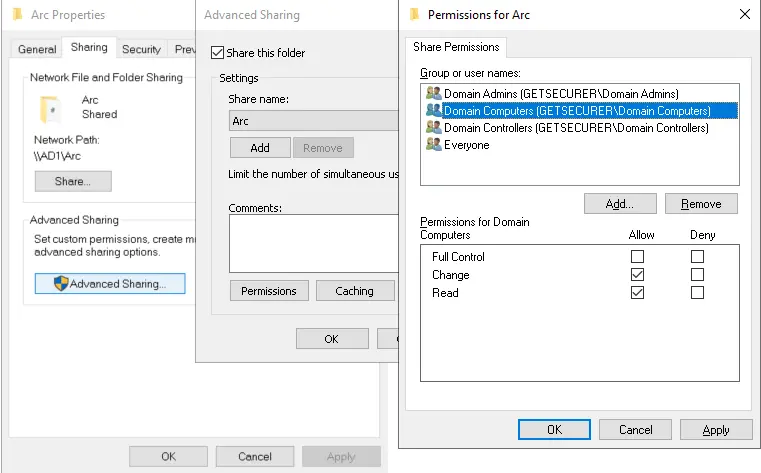
Task: Click the folder icon in Permissions title bar
Action: (x=415, y=14)
